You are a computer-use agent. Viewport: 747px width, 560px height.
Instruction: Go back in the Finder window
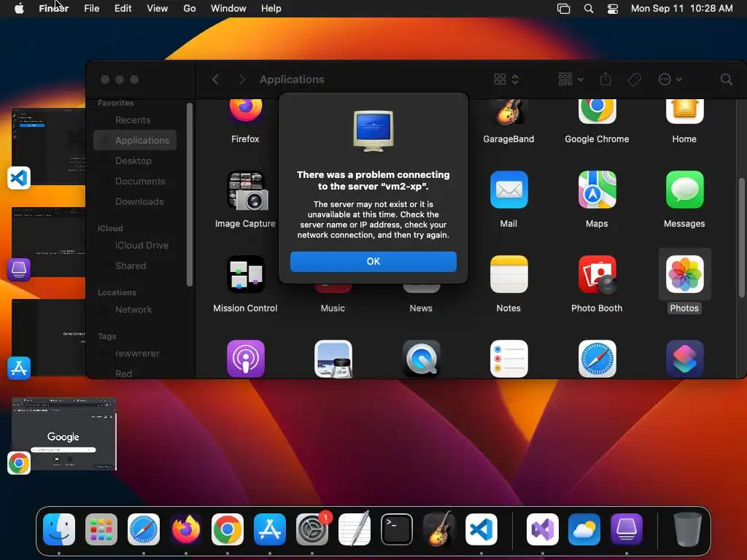(215, 79)
